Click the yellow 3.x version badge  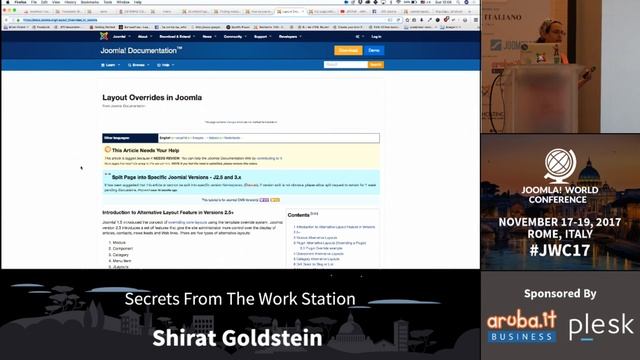(275, 200)
